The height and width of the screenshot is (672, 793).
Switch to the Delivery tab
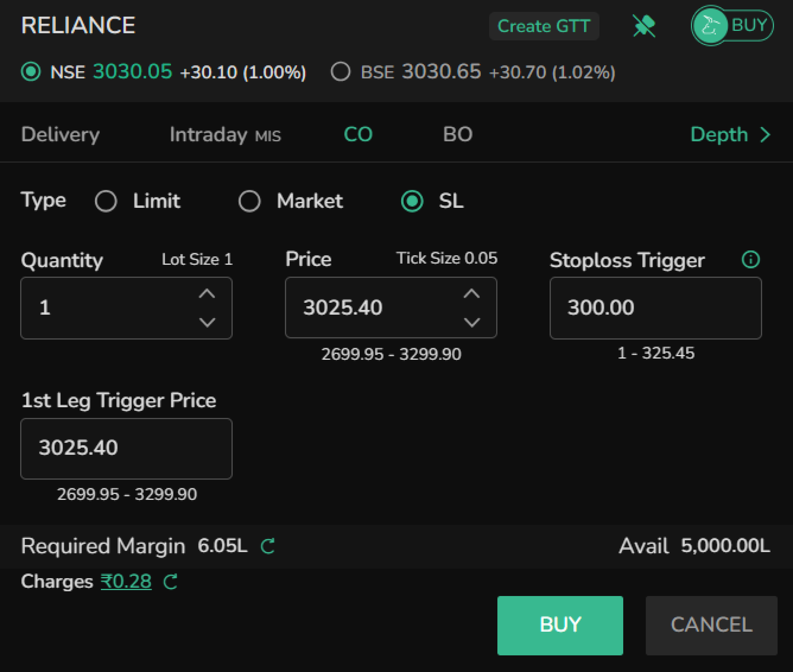[x=60, y=134]
